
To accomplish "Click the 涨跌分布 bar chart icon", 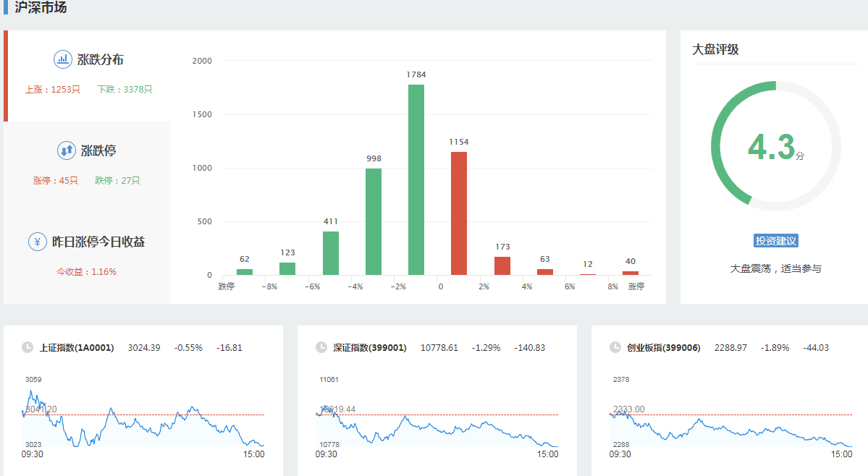I will pyautogui.click(x=63, y=59).
